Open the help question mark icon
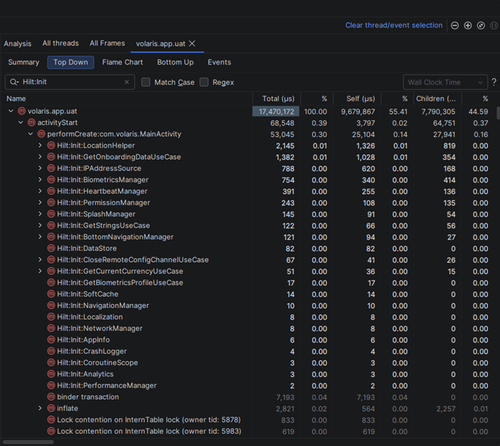The image size is (500, 446). (494, 82)
